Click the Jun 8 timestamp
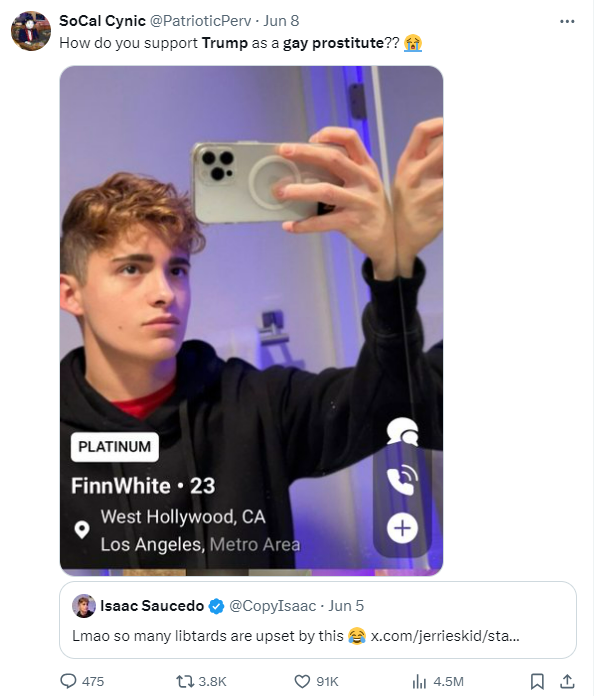597x696 pixels. click(x=281, y=20)
